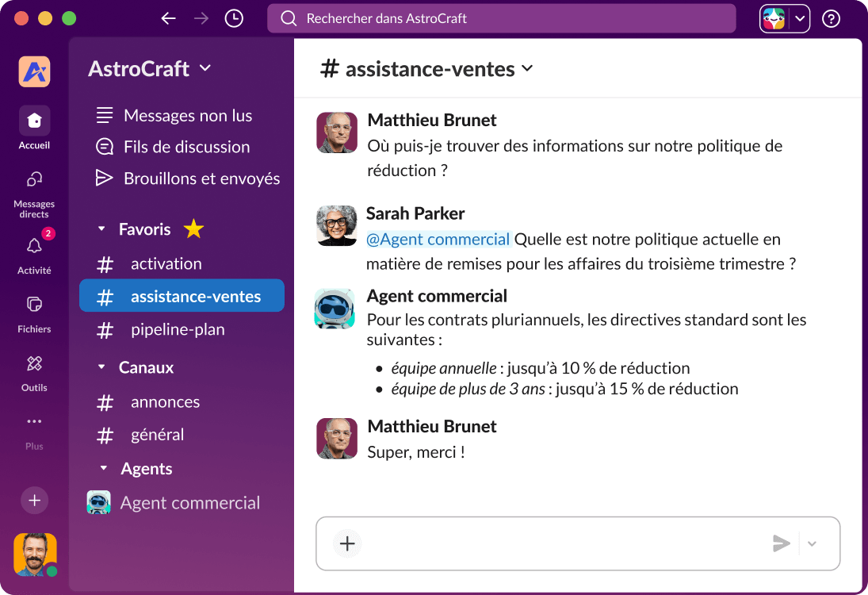Screen dimensions: 868x595
Task: Open the Accueil home icon
Action: tap(34, 121)
